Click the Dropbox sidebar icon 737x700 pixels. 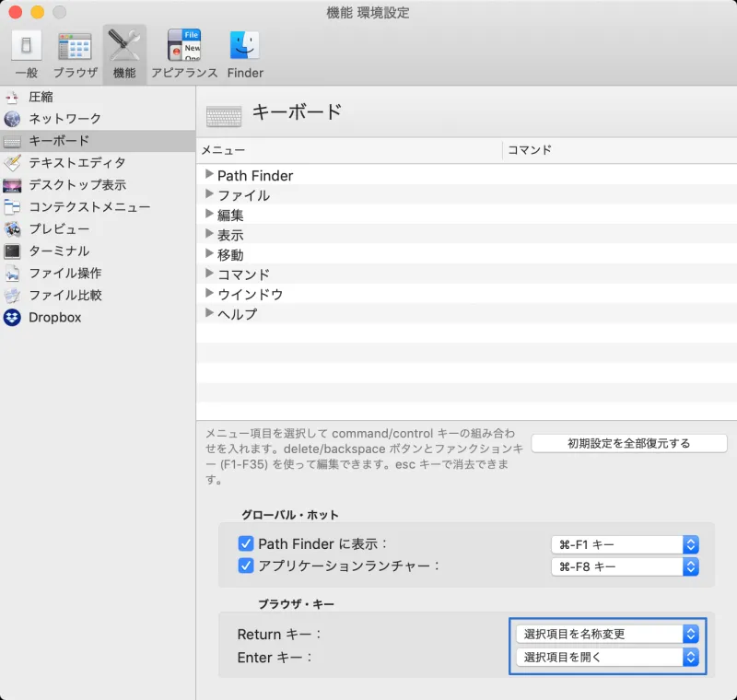[12, 318]
